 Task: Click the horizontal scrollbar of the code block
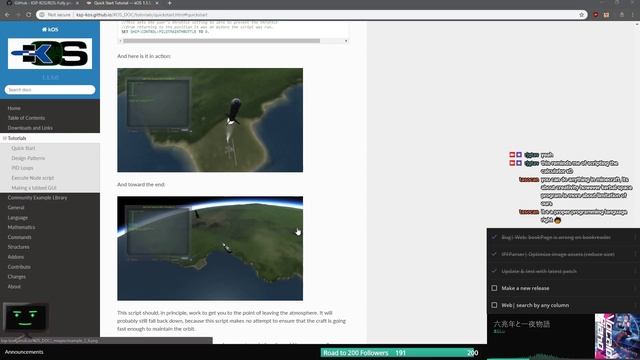point(222,41)
